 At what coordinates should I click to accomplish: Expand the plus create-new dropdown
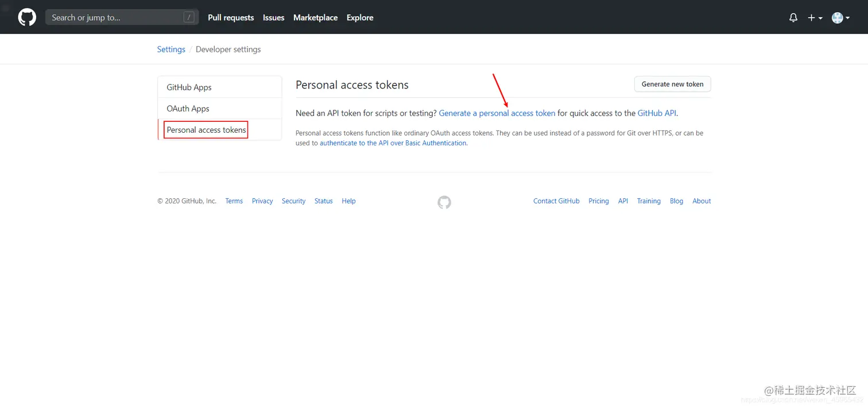[x=815, y=18]
